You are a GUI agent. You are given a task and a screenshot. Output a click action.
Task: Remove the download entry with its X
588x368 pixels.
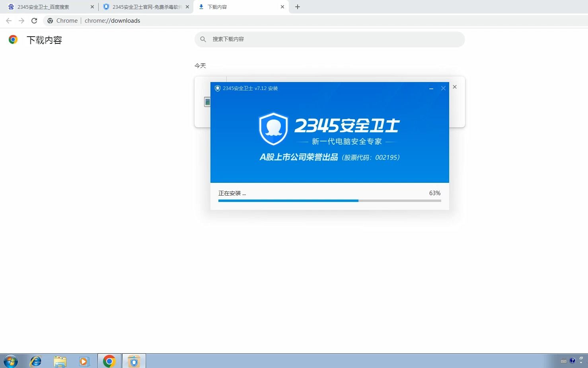[x=455, y=87]
